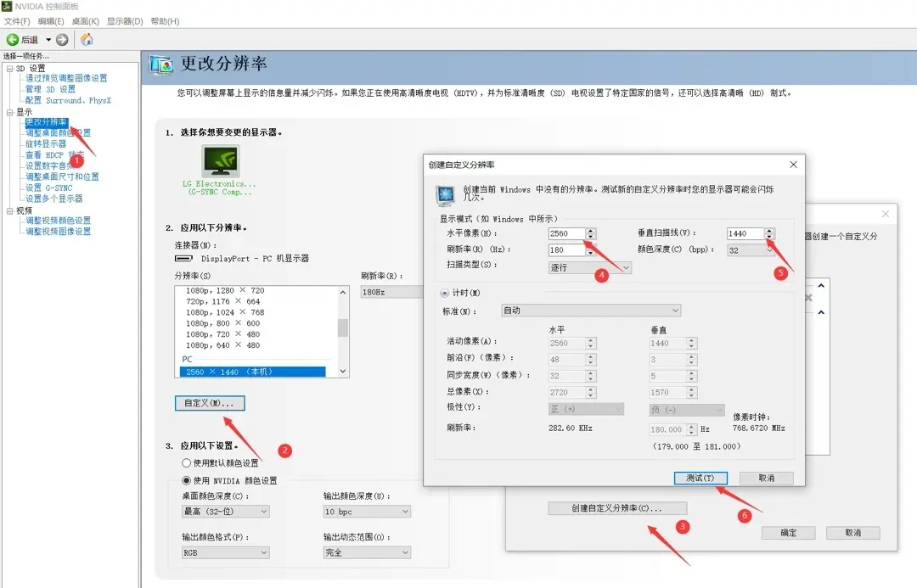
Task: Click the 刷新率(R) field showing 180
Action: point(566,249)
